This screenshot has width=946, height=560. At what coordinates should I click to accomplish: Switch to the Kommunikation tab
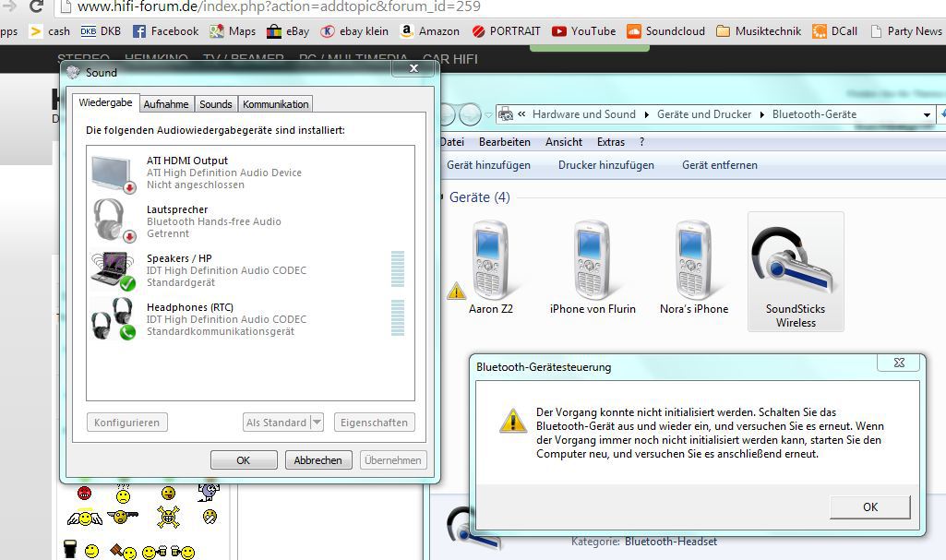[276, 104]
